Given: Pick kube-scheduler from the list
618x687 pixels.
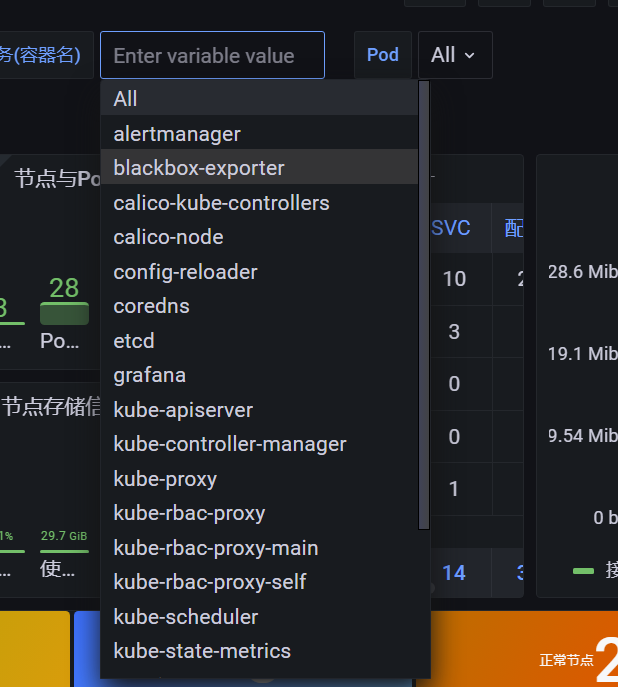Looking at the screenshot, I should (x=259, y=616).
